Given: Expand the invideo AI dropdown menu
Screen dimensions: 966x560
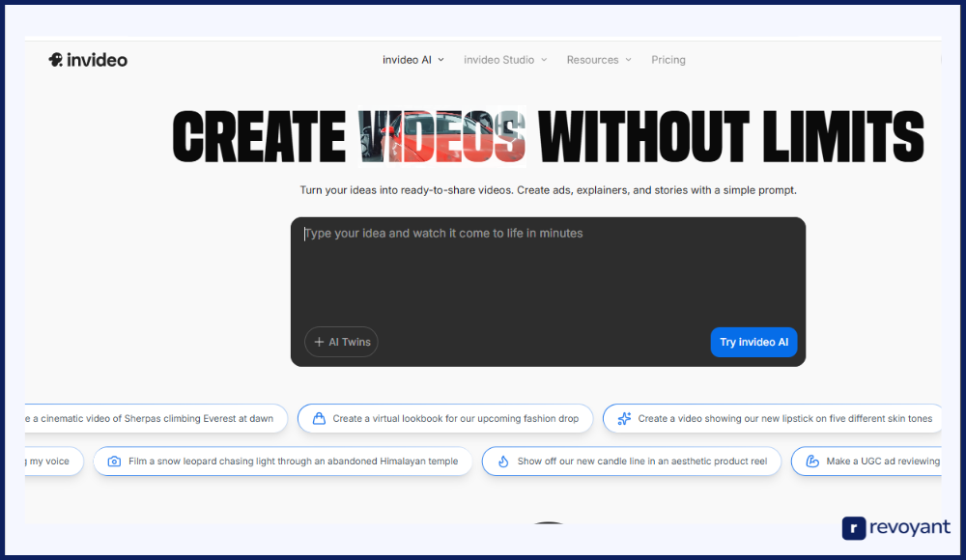Looking at the screenshot, I should tap(412, 60).
